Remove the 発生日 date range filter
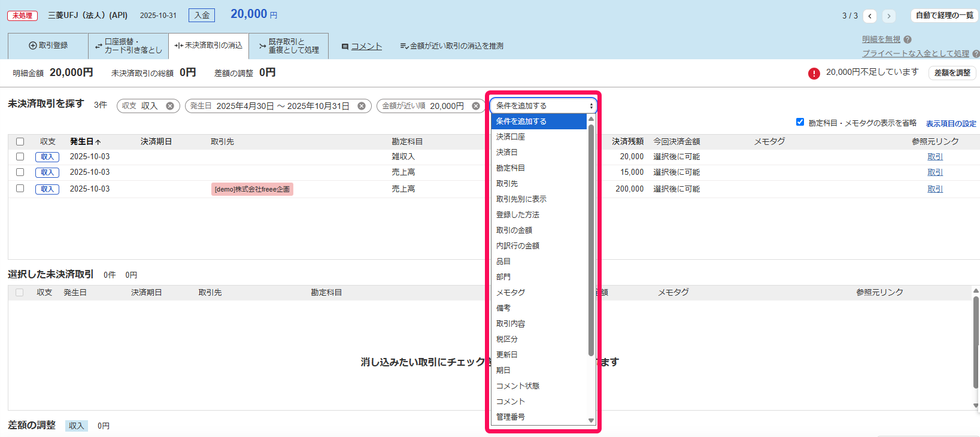The width and height of the screenshot is (980, 437). 362,106
